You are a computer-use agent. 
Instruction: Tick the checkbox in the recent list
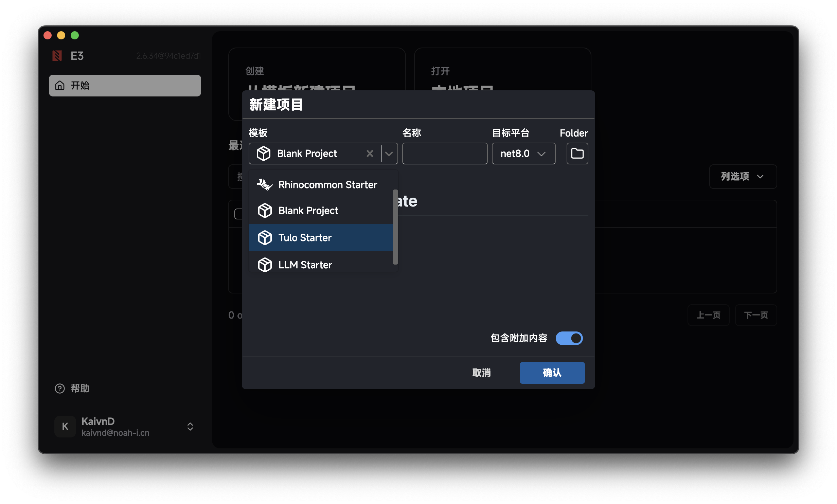(x=240, y=213)
